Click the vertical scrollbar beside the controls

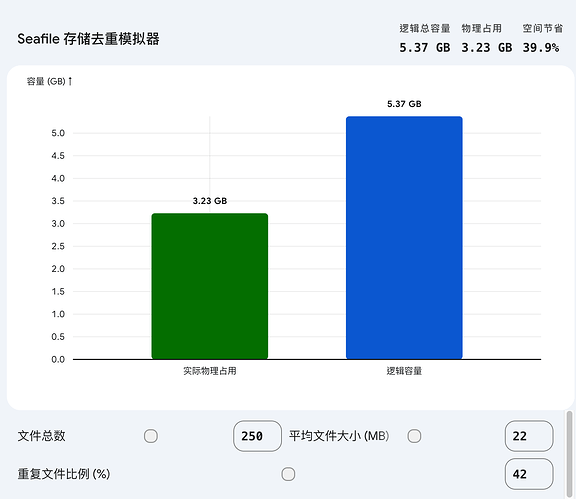pyautogui.click(x=569, y=455)
